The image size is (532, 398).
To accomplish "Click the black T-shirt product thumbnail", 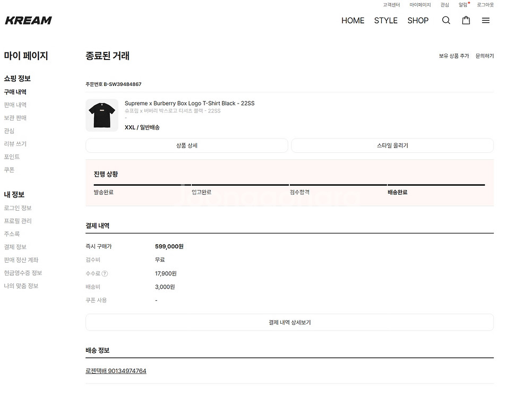I will (101, 115).
